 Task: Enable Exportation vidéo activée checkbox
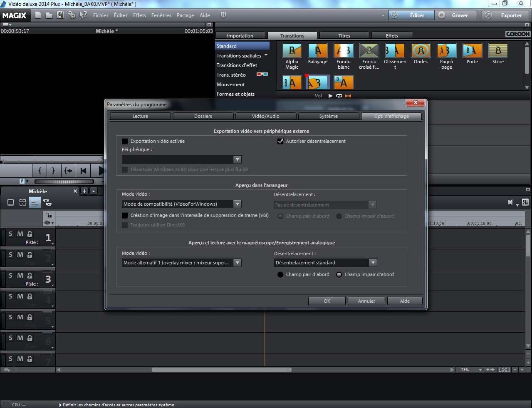click(x=125, y=141)
